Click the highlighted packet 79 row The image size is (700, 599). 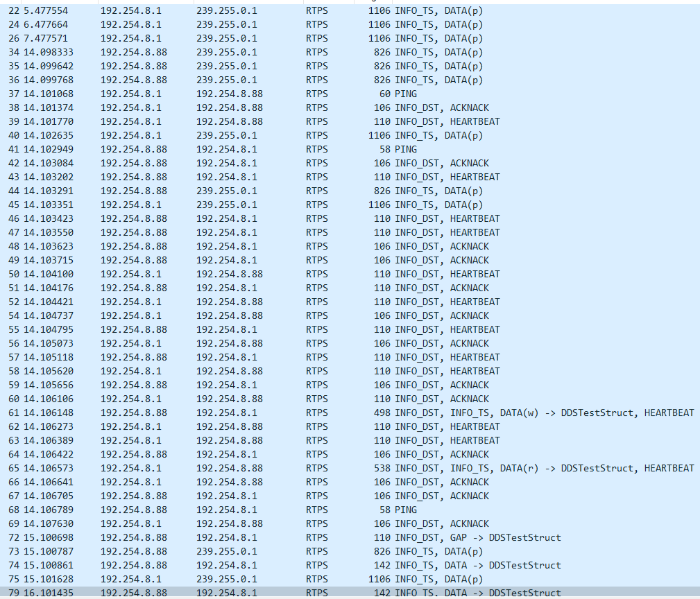click(x=278, y=592)
